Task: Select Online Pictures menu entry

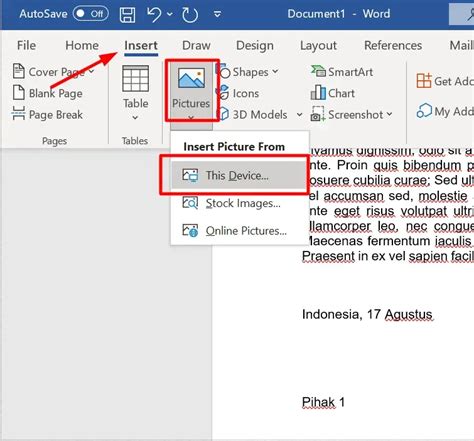Action: tap(239, 230)
